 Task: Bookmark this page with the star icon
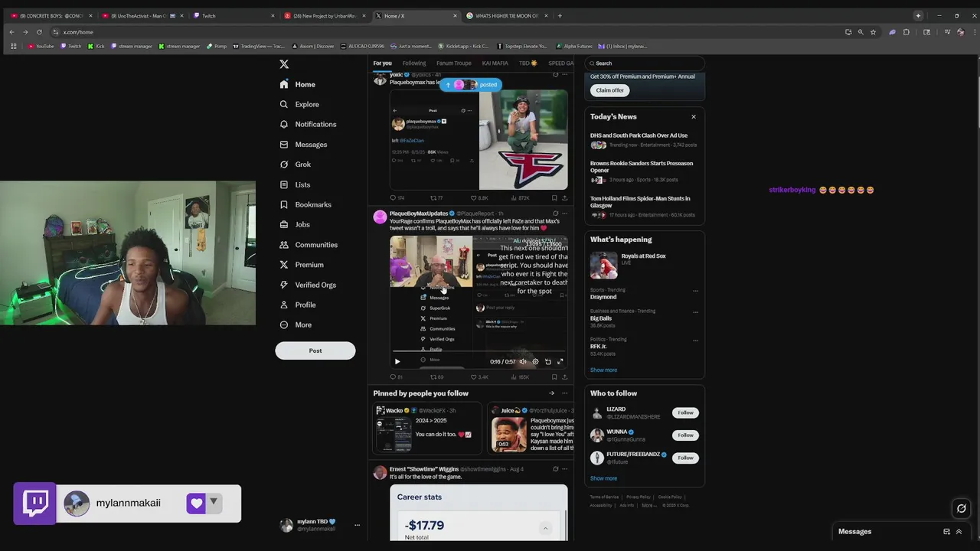pos(873,32)
